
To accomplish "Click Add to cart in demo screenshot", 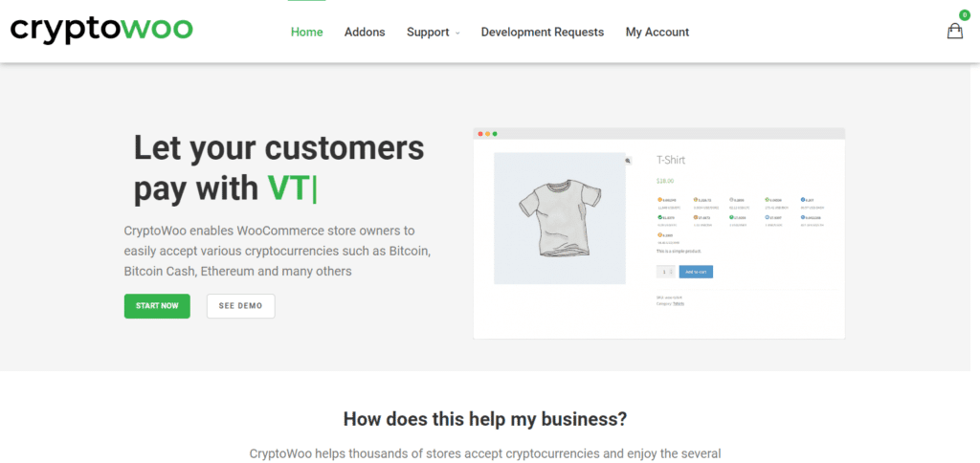I will click(696, 272).
